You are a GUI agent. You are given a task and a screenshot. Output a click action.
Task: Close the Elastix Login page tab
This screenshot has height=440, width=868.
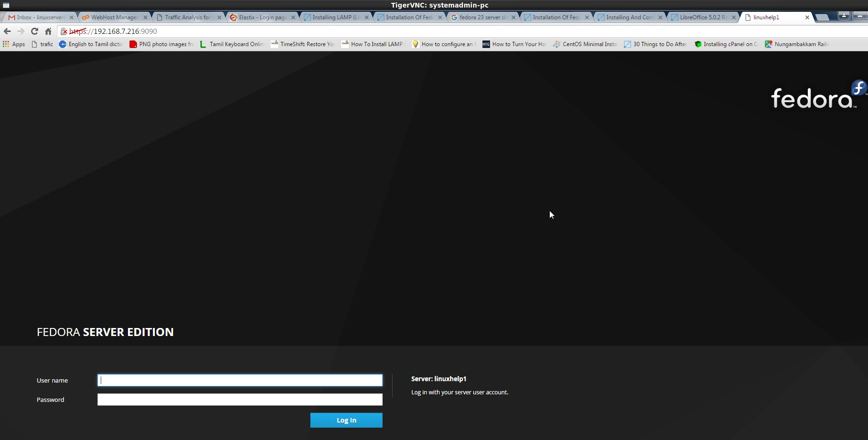click(x=293, y=17)
